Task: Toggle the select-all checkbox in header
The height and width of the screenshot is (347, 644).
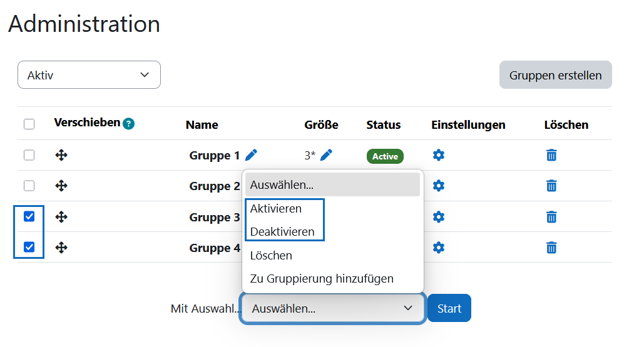Action: [29, 124]
